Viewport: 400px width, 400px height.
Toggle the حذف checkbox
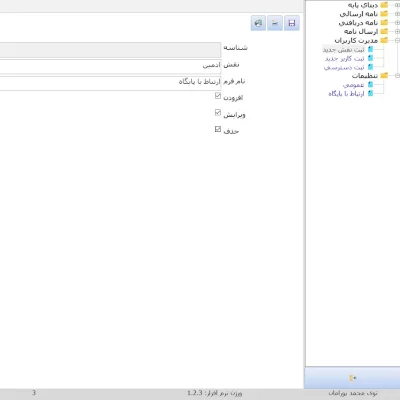[x=218, y=129]
